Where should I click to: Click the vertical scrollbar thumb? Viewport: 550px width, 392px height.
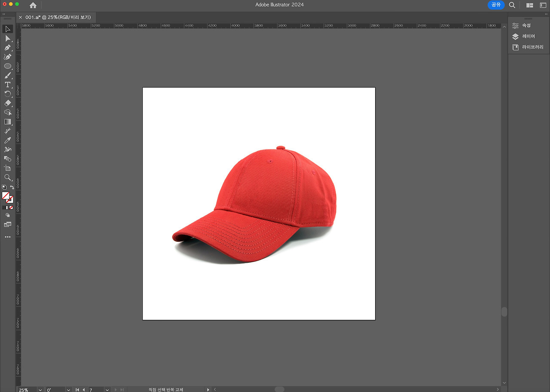(504, 312)
